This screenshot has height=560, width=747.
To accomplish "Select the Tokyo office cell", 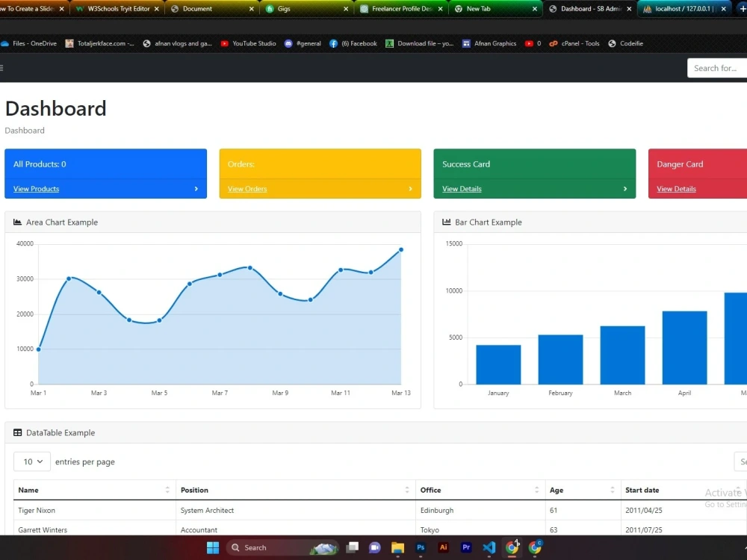I will (x=480, y=529).
